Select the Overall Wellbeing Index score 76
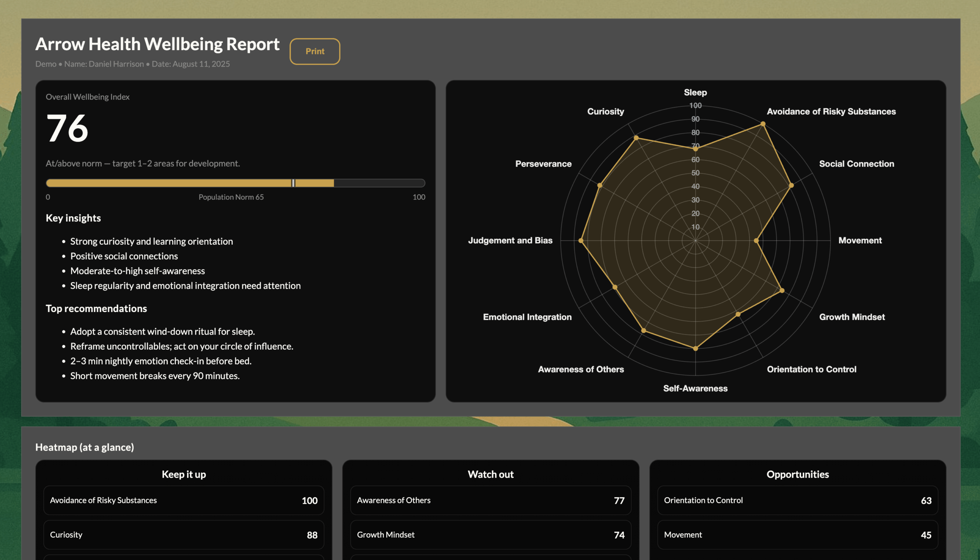Viewport: 980px width, 560px height. (x=67, y=128)
